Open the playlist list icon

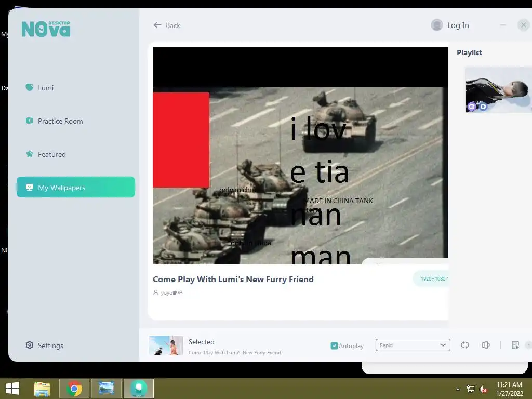(x=515, y=345)
